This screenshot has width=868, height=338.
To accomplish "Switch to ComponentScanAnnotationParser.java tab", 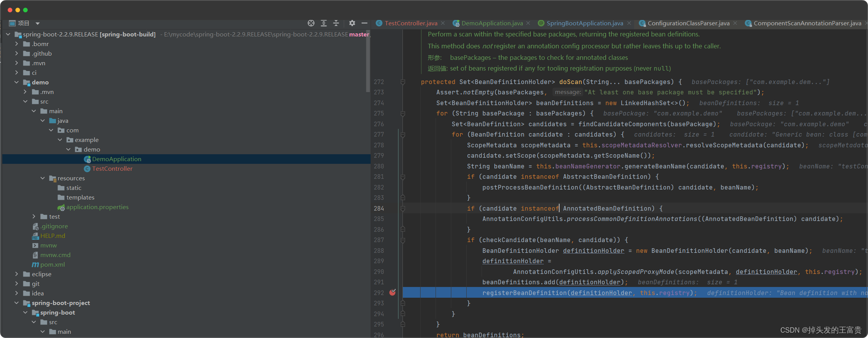I will click(x=807, y=23).
